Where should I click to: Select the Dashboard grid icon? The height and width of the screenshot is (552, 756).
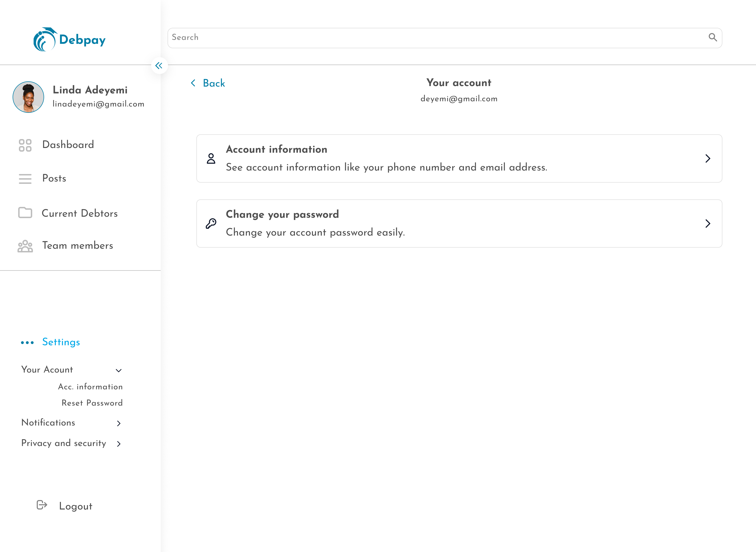point(25,145)
